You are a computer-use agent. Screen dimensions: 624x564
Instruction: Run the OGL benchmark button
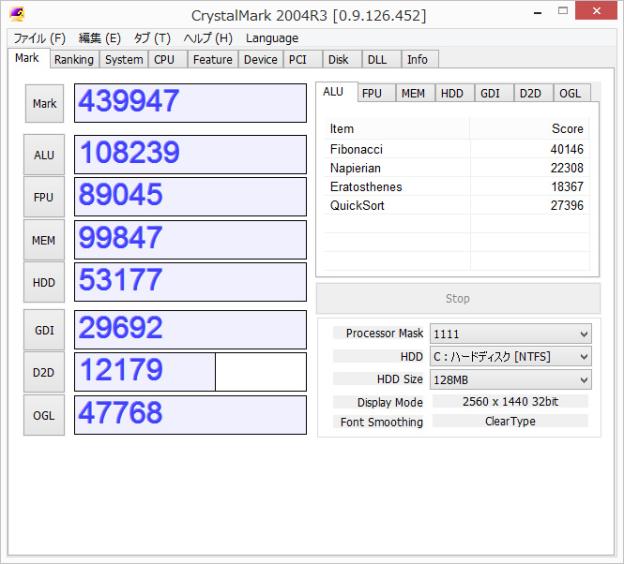[x=44, y=415]
